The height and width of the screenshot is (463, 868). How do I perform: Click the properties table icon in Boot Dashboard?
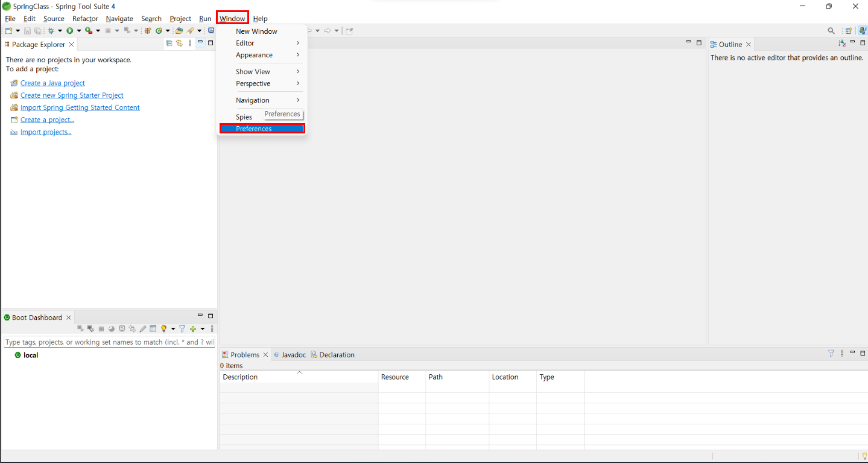(x=153, y=329)
